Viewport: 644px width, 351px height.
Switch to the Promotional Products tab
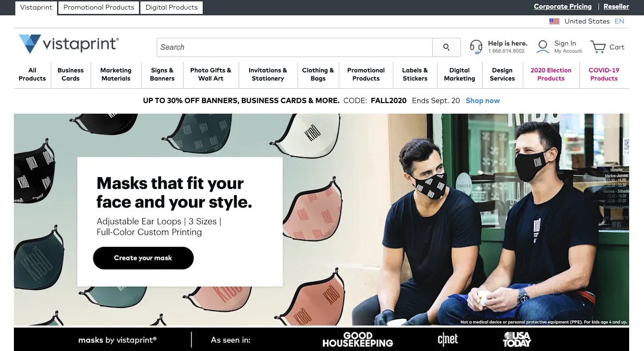point(99,8)
